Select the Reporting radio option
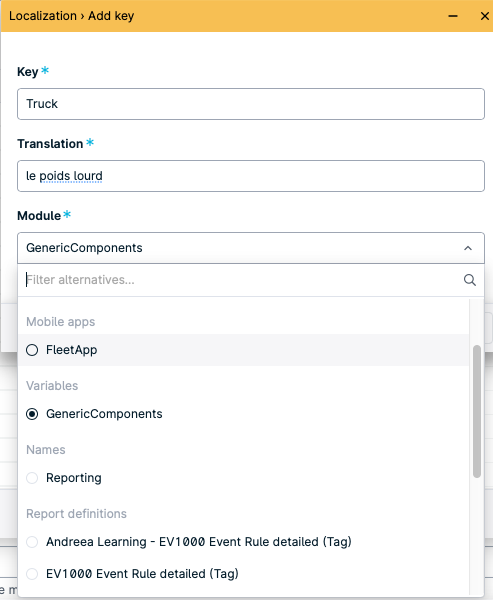The width and height of the screenshot is (493, 600). 32,478
